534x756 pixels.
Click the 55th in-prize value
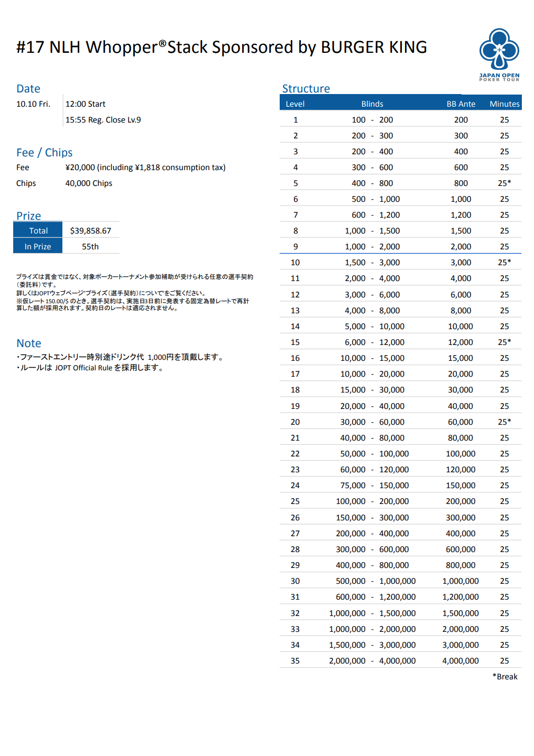click(x=90, y=247)
